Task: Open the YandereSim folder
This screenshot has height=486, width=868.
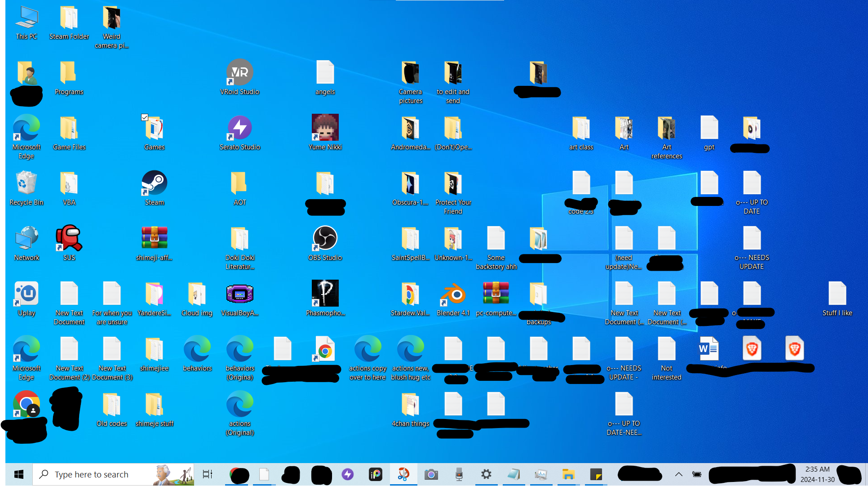Action: coord(154,299)
